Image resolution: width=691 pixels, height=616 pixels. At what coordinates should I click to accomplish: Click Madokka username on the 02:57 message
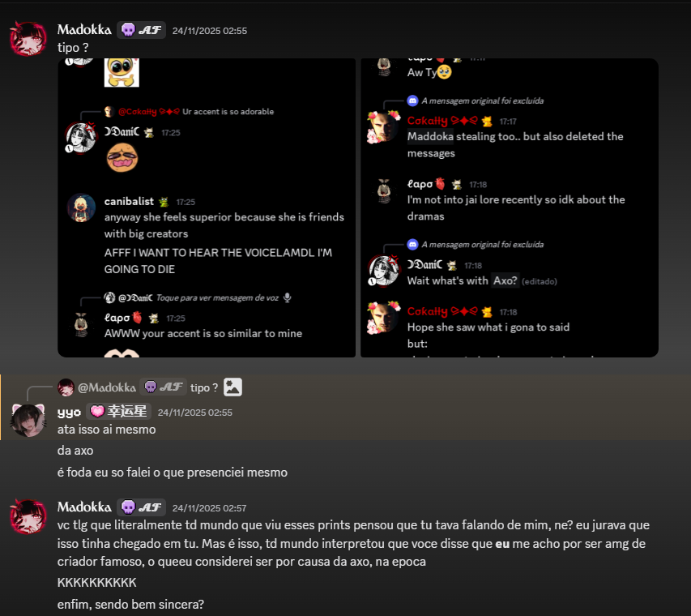(x=84, y=507)
